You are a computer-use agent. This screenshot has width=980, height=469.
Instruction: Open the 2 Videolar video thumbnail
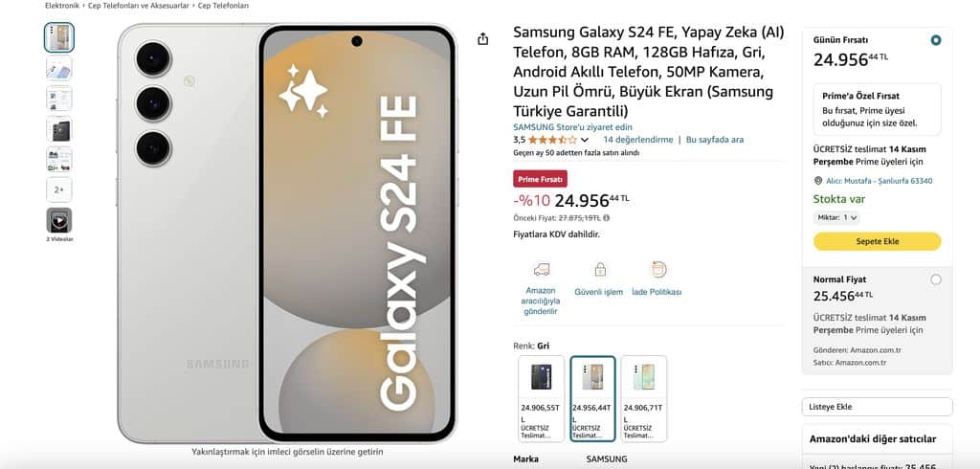(x=58, y=220)
